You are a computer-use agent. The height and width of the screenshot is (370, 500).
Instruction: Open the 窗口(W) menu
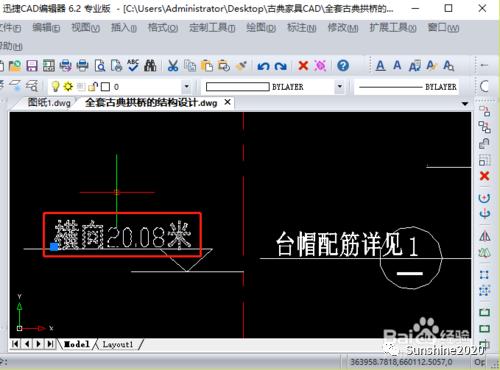pos(443,28)
